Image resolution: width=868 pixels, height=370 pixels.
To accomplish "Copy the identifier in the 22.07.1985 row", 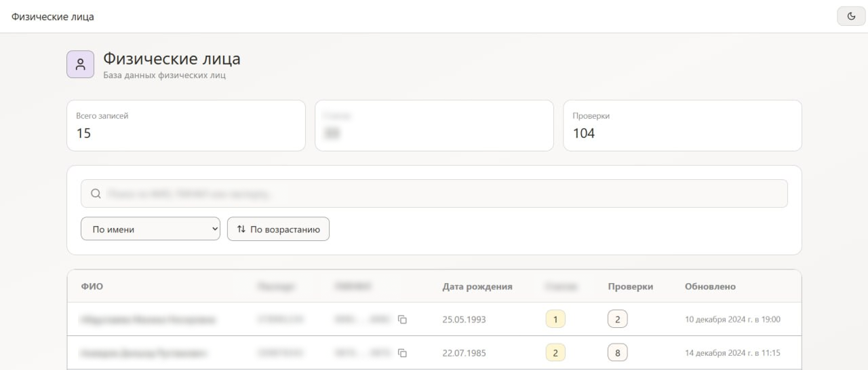I will tap(402, 353).
